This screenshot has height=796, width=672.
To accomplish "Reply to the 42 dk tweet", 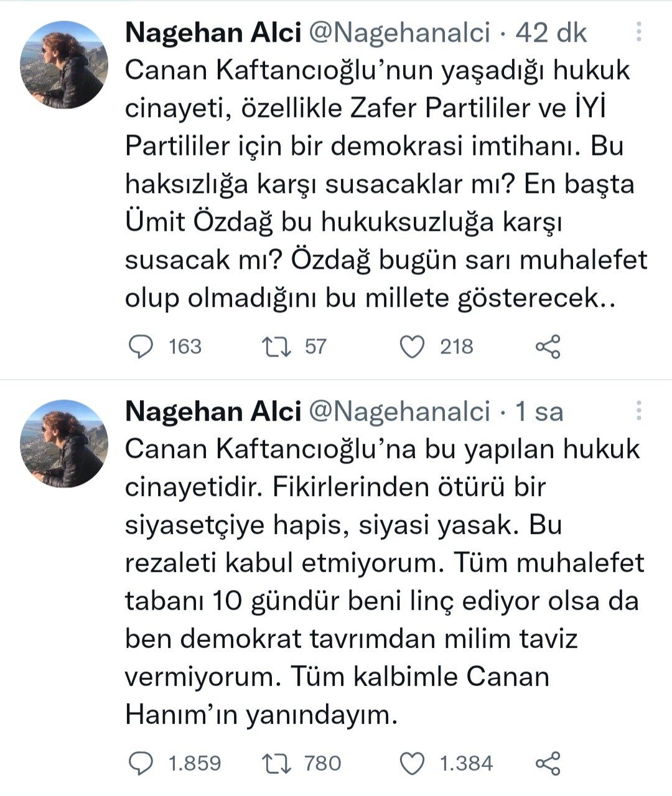I will pyautogui.click(x=141, y=347).
